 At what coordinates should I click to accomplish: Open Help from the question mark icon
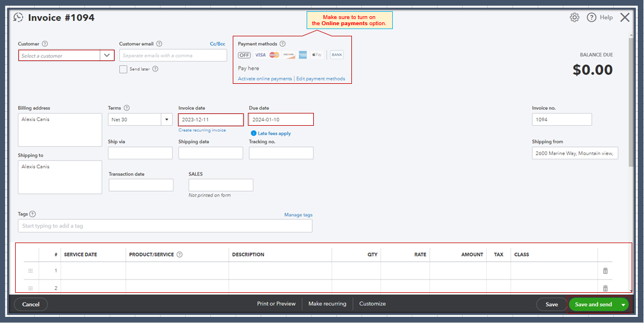[592, 17]
